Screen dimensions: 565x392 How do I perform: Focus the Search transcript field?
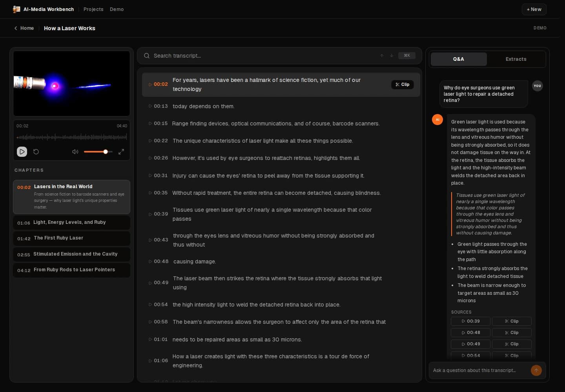(x=264, y=56)
